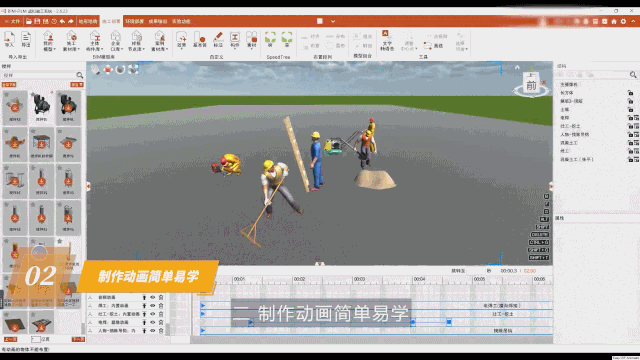Switch to the 环境部署 ribbon tab
The height and width of the screenshot is (360, 640).
click(x=134, y=21)
